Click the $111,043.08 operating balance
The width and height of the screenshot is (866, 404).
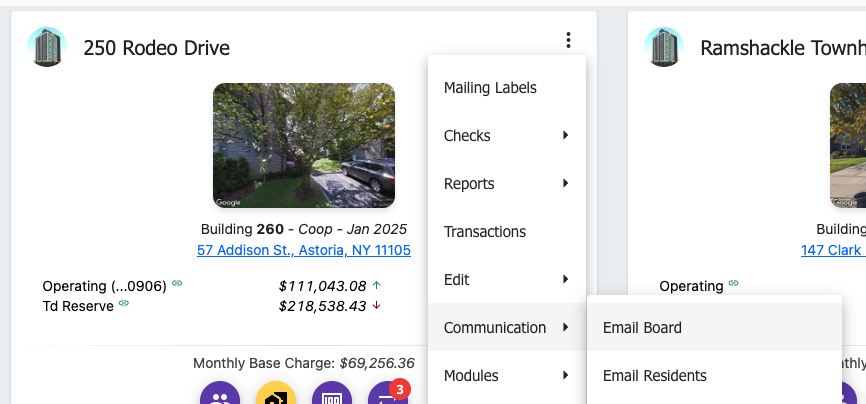323,286
